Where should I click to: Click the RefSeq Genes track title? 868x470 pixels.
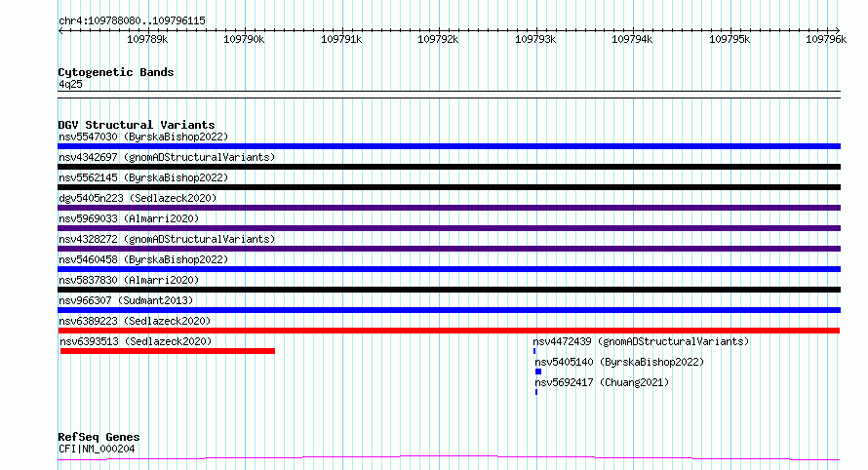pyautogui.click(x=99, y=437)
